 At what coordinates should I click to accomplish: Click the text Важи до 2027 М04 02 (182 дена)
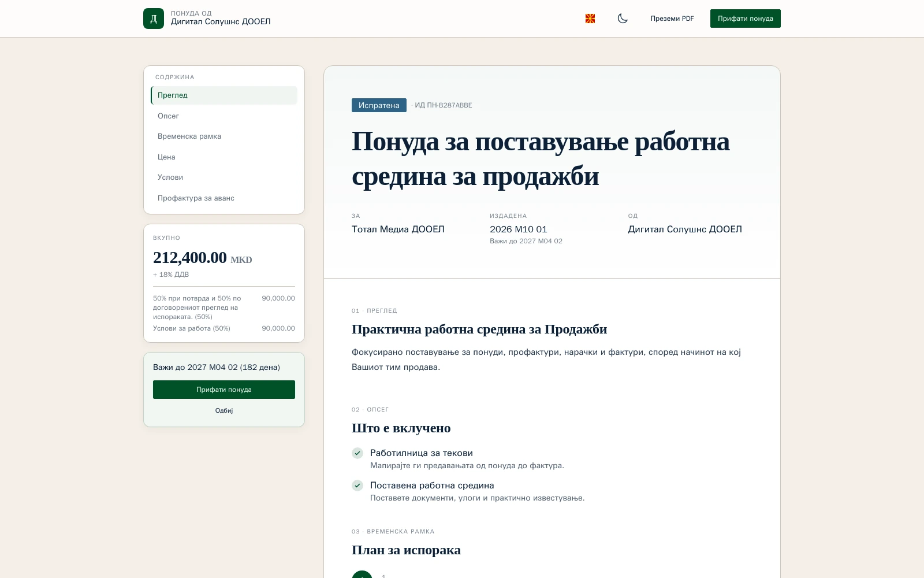tap(217, 367)
